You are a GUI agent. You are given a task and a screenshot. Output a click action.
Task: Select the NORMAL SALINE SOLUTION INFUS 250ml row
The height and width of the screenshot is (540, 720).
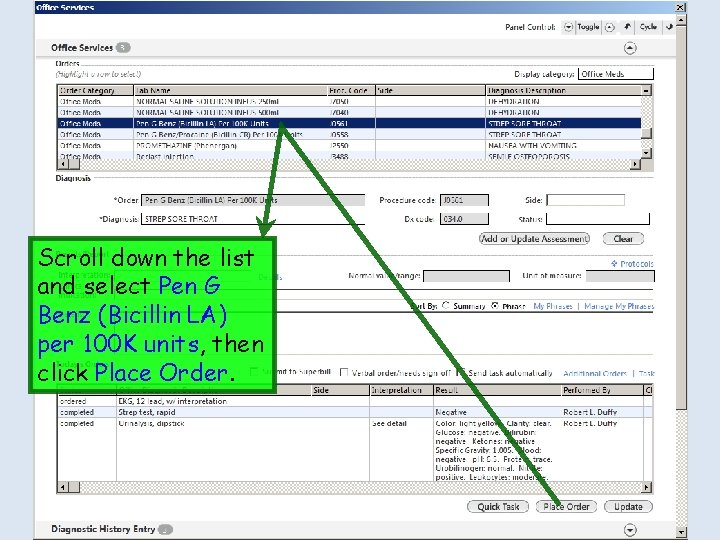[x=349, y=101]
